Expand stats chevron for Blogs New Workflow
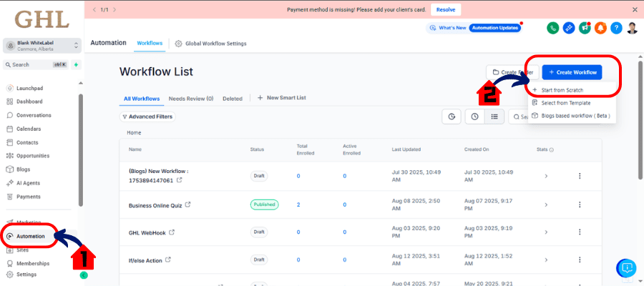This screenshot has height=286, width=644. [x=546, y=176]
